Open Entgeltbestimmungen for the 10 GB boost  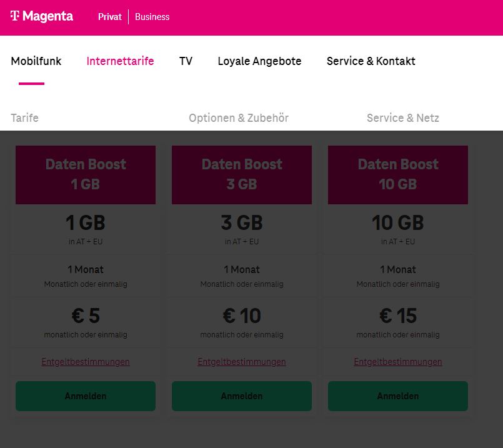tap(398, 362)
